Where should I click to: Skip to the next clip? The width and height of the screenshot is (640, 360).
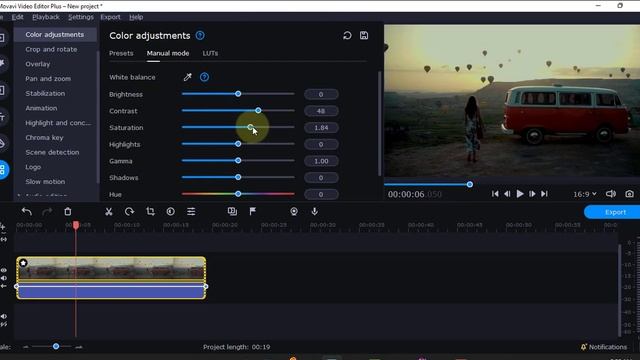coord(544,194)
